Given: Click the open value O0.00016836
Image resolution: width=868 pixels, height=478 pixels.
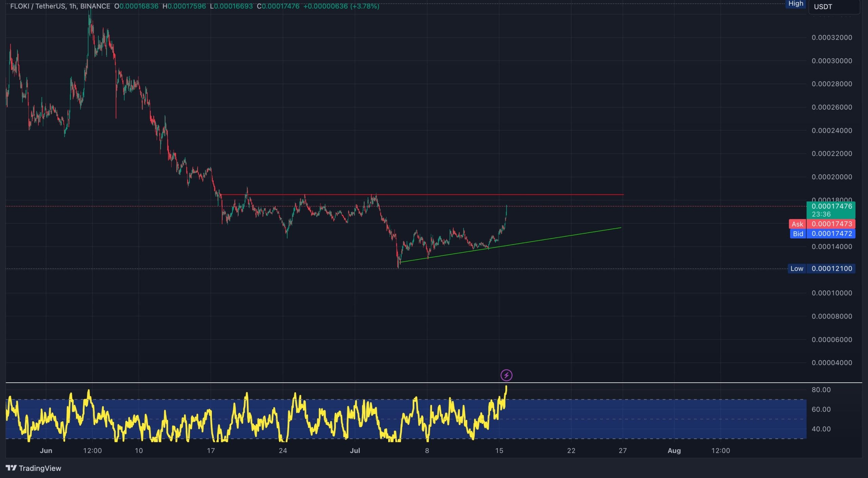Looking at the screenshot, I should click(136, 6).
